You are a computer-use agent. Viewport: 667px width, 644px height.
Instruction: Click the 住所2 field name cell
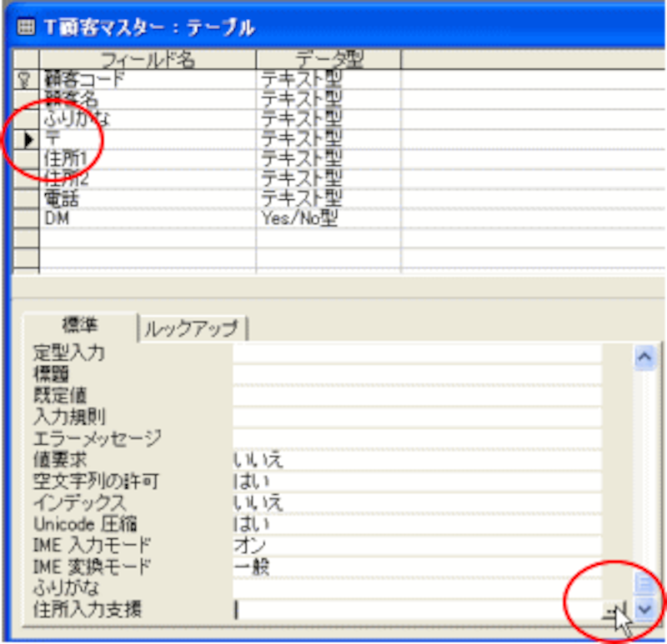coord(148,179)
